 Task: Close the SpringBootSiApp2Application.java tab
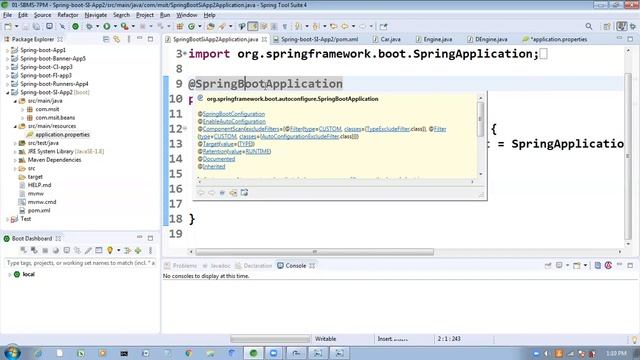coord(264,39)
